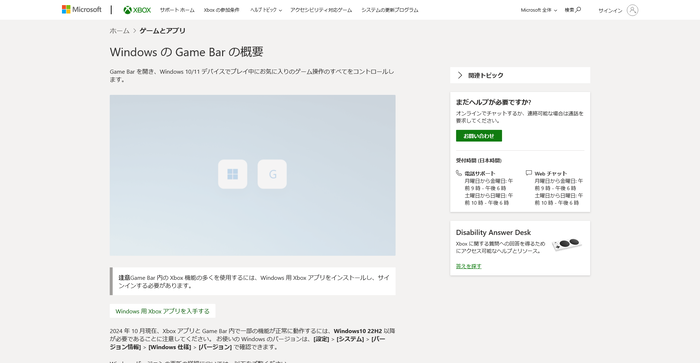The width and height of the screenshot is (700, 363).
Task: Open アクセシビリティ対応ゲーム menu item
Action: (321, 10)
